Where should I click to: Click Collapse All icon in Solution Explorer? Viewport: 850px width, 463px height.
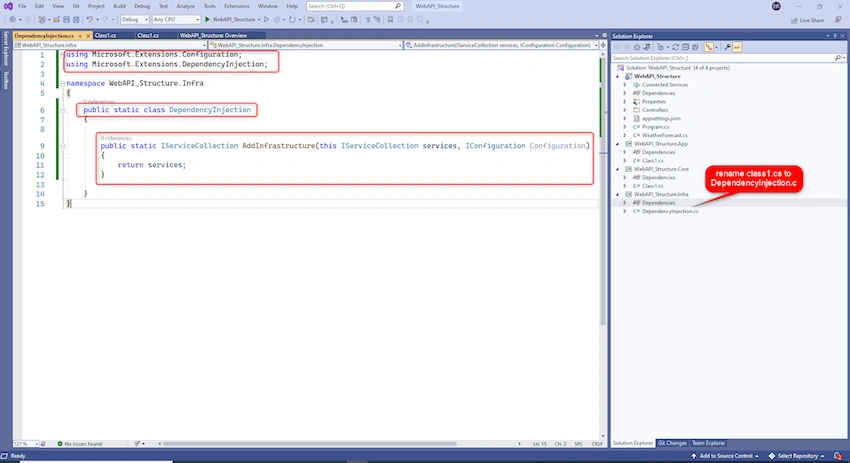point(686,47)
